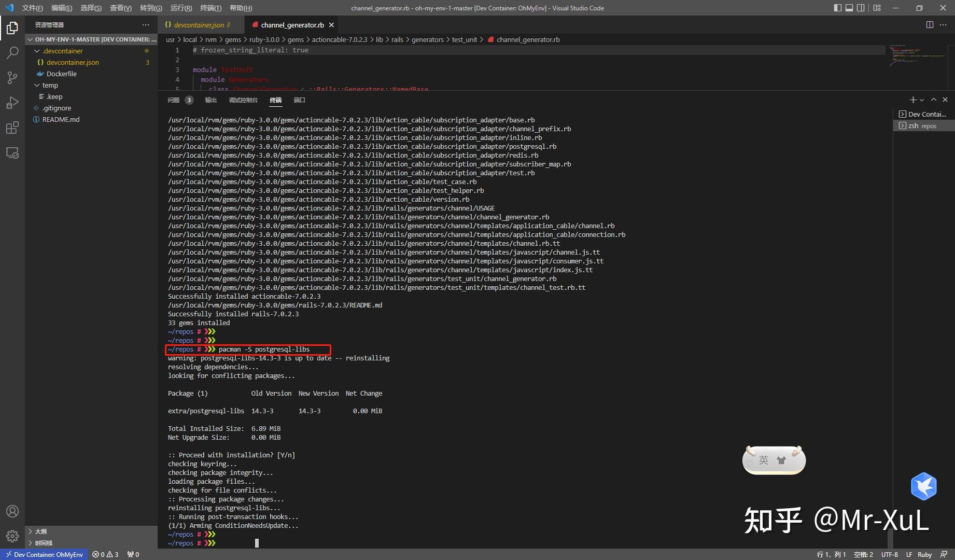Open the Explorer view in activity bar
The width and height of the screenshot is (955, 560).
click(x=12, y=27)
